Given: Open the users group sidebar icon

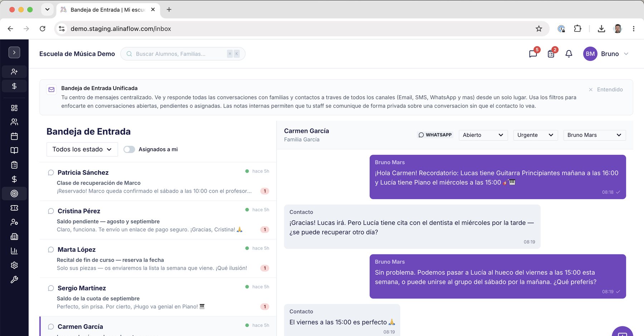Looking at the screenshot, I should tap(14, 122).
